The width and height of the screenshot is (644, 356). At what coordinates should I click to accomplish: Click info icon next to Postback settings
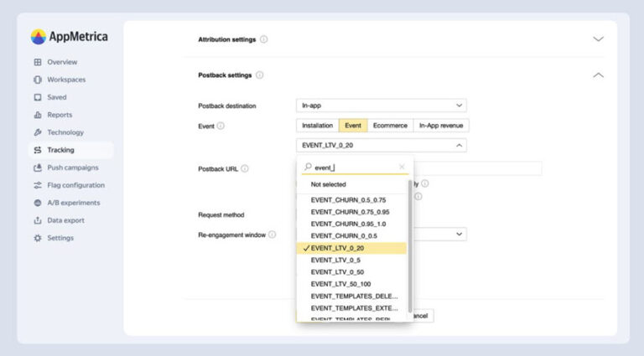click(x=259, y=75)
